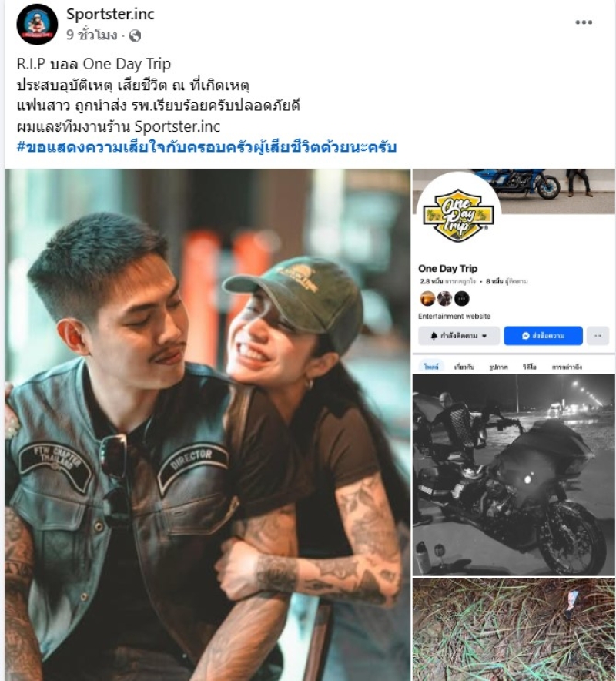Open the couple photo thumbnail
The image size is (616, 681).
click(207, 424)
